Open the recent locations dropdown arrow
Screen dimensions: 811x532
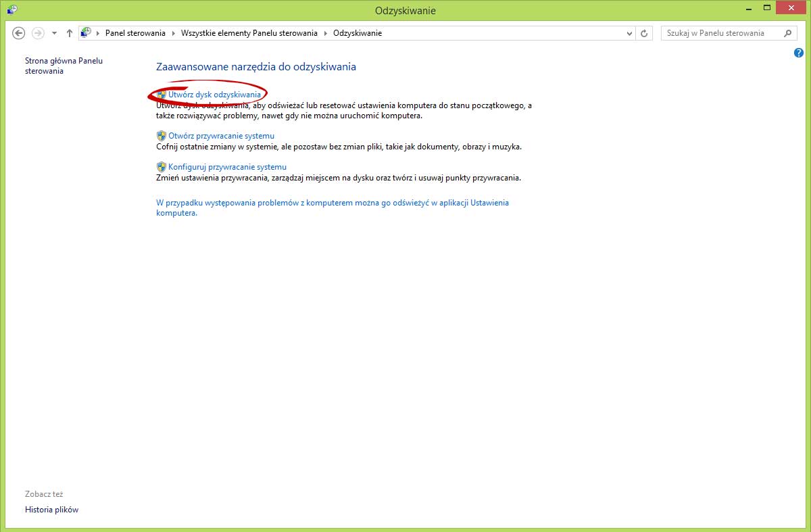(x=54, y=33)
